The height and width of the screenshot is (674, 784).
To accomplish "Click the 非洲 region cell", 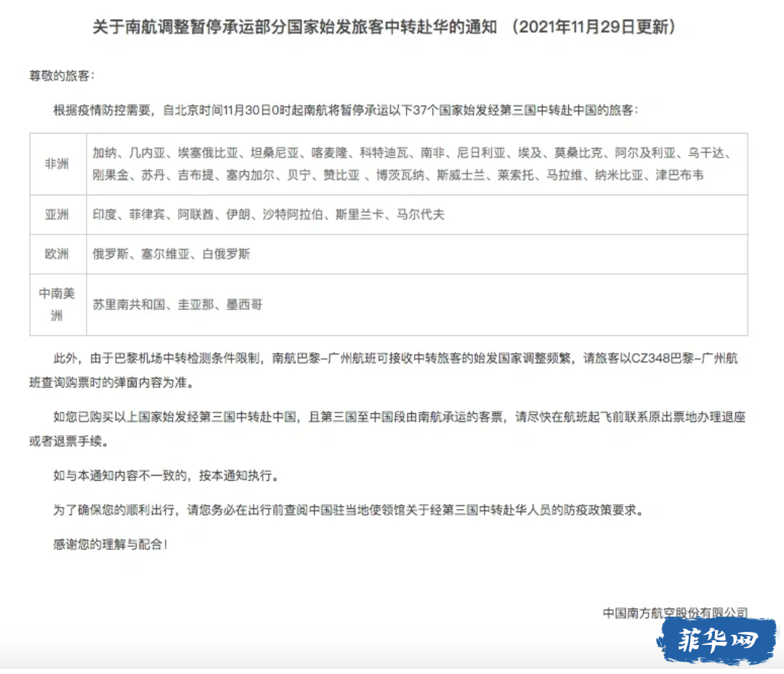I will (58, 164).
